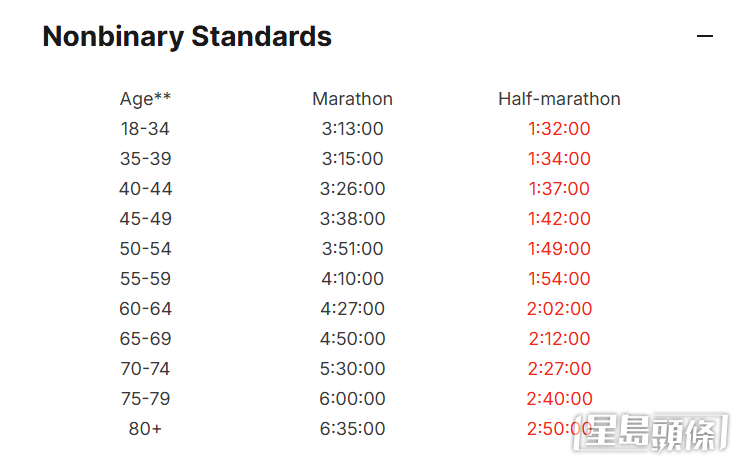Select the Marathon column header

point(352,99)
